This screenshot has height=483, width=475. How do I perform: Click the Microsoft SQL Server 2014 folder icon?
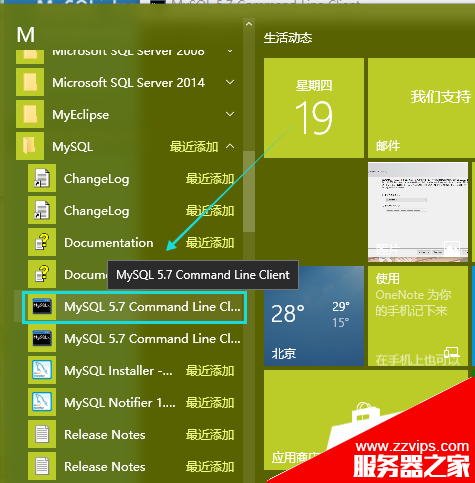click(x=30, y=82)
